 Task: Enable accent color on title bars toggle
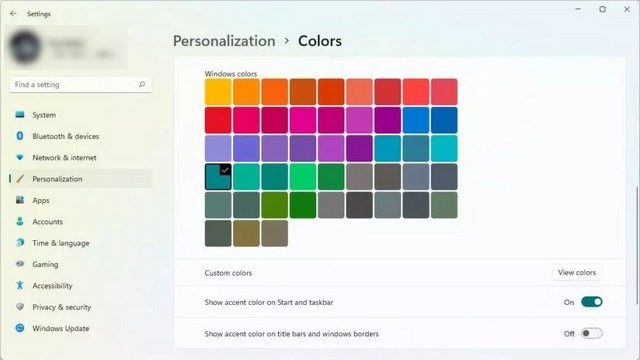(591, 333)
